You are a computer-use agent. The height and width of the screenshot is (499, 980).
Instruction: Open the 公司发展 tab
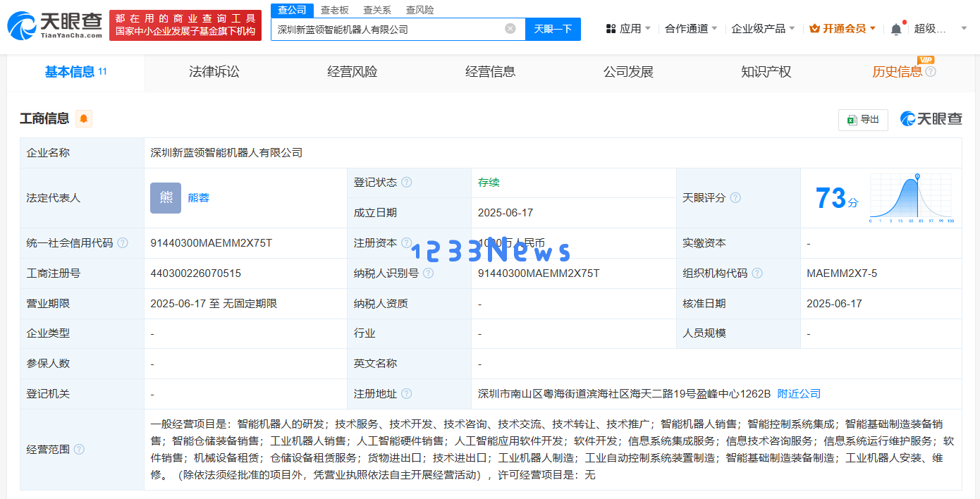[x=628, y=72]
